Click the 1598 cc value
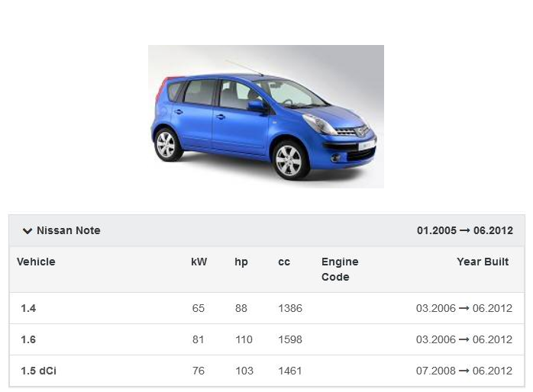Viewport: 533px width, 392px height. (x=290, y=340)
